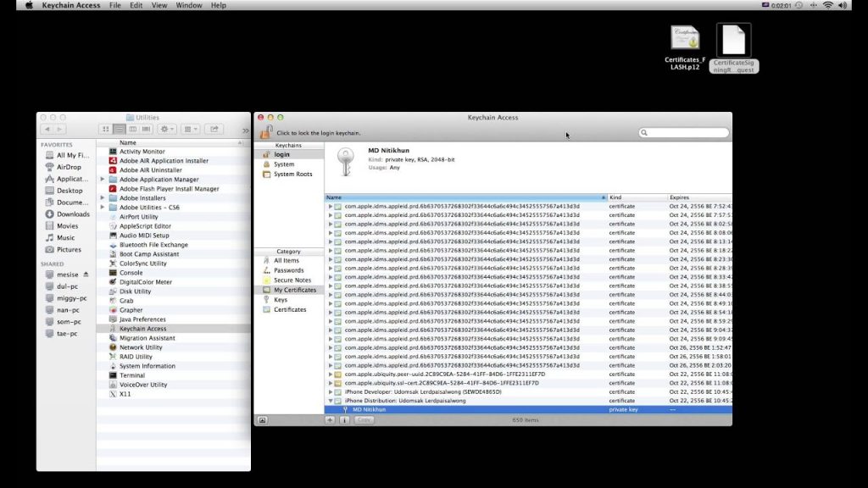This screenshot has width=868, height=488.
Task: Click the lock icon for login keychain
Action: (x=266, y=131)
